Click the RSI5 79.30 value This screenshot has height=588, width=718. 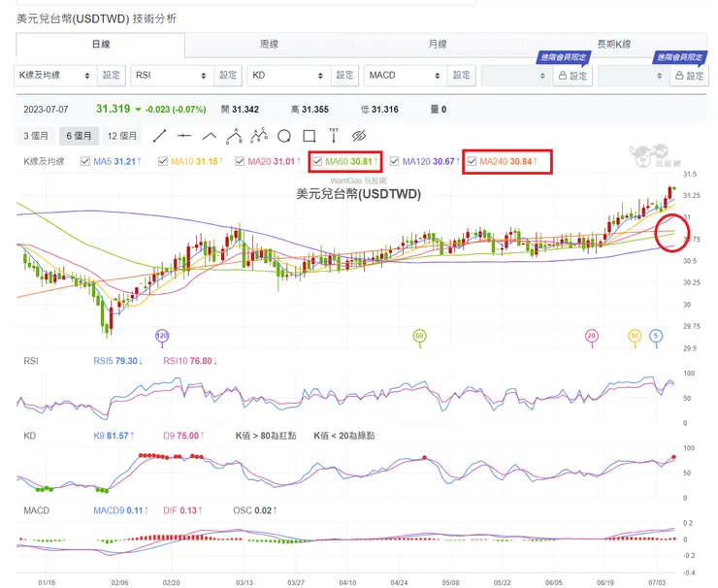(118, 361)
